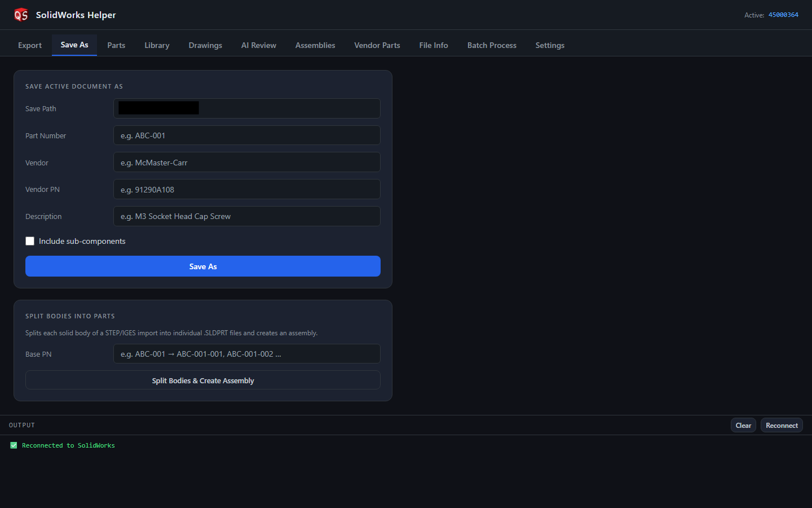Click the SolidWorks Helper logo icon
812x508 pixels.
click(x=21, y=15)
